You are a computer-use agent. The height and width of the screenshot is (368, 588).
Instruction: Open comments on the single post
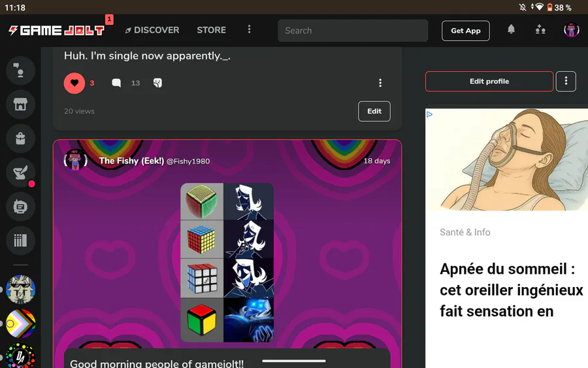pos(116,83)
